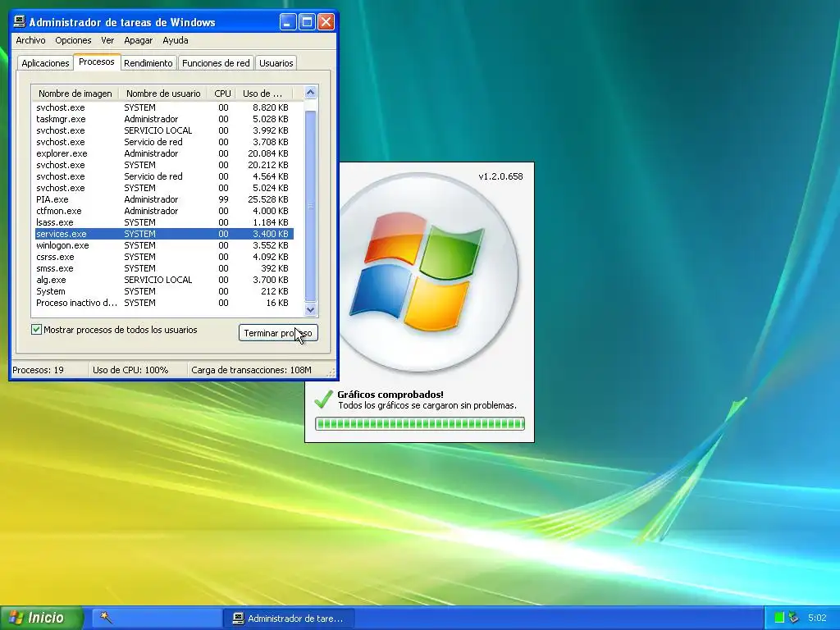The image size is (840, 630).
Task: Switch to the Rendimiento tab
Action: [148, 62]
